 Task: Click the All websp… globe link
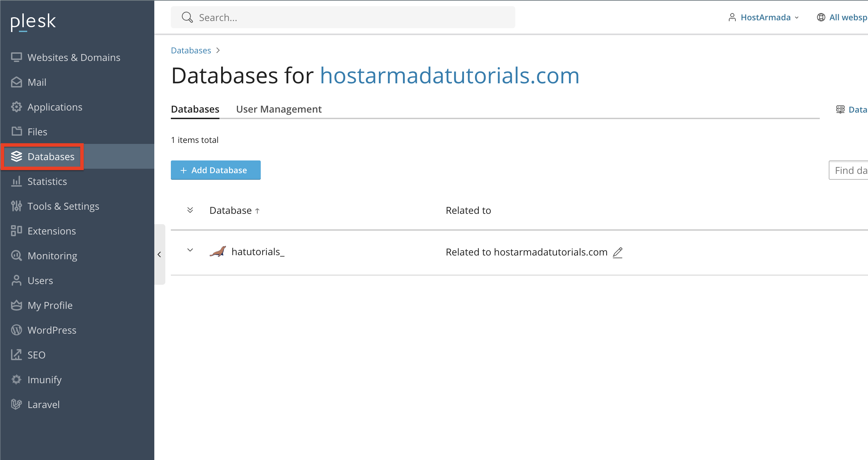(842, 17)
